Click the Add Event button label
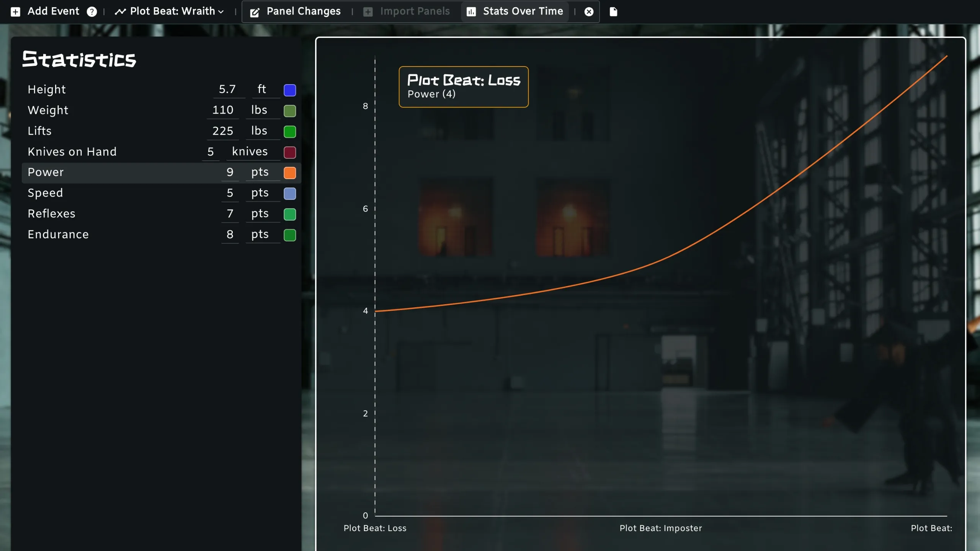The image size is (980, 551). click(x=53, y=11)
